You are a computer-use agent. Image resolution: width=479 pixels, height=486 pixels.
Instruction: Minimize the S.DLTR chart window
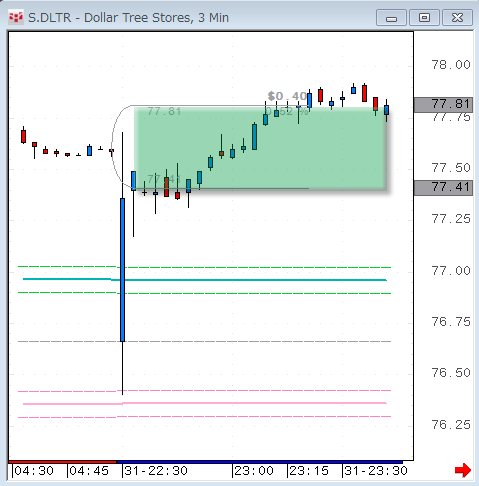[391, 18]
